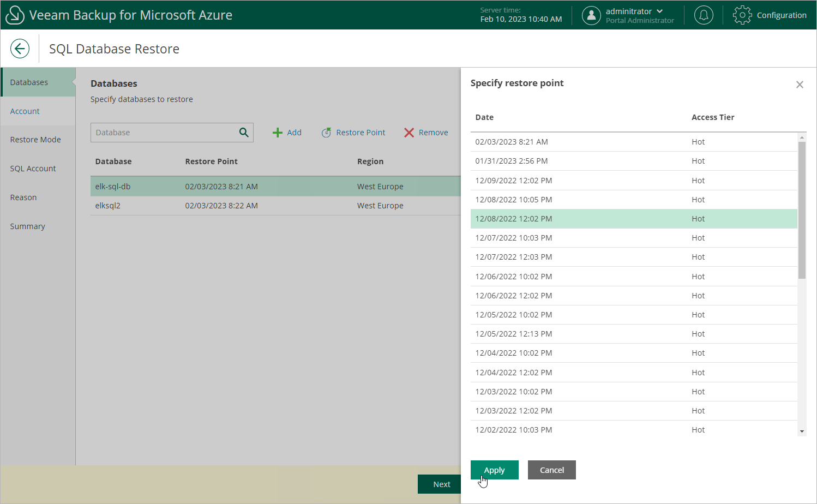The height and width of the screenshot is (504, 817).
Task: Click the Restore Point link label
Action: [x=361, y=133]
